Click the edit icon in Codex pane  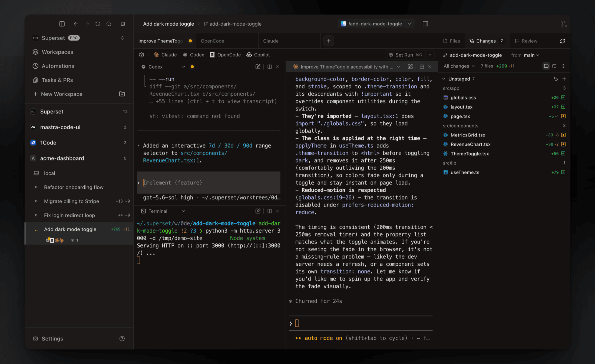coord(258,67)
